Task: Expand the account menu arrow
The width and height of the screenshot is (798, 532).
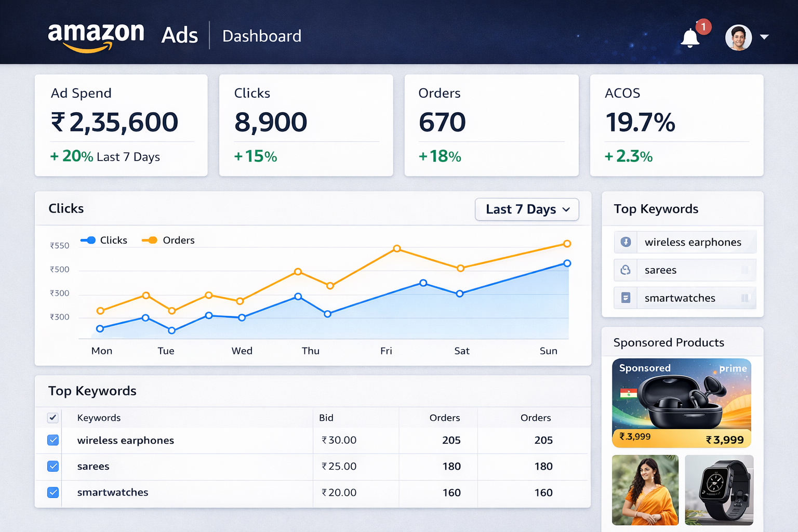Action: 764,37
